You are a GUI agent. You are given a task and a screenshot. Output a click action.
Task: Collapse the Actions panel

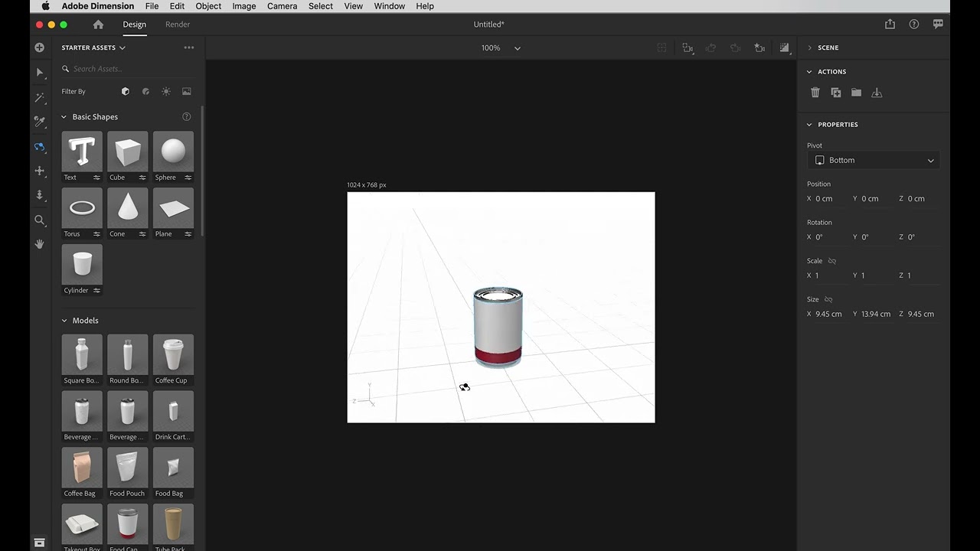point(809,72)
